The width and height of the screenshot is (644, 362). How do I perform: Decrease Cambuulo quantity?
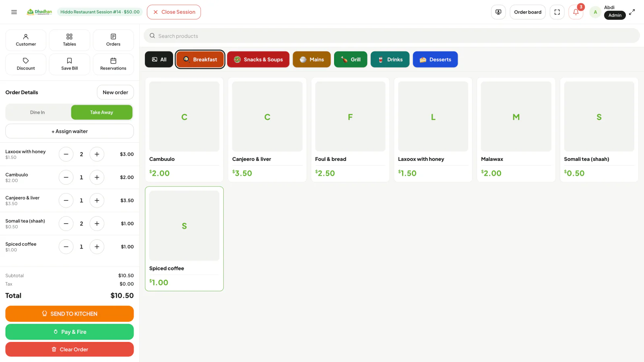[x=66, y=177]
